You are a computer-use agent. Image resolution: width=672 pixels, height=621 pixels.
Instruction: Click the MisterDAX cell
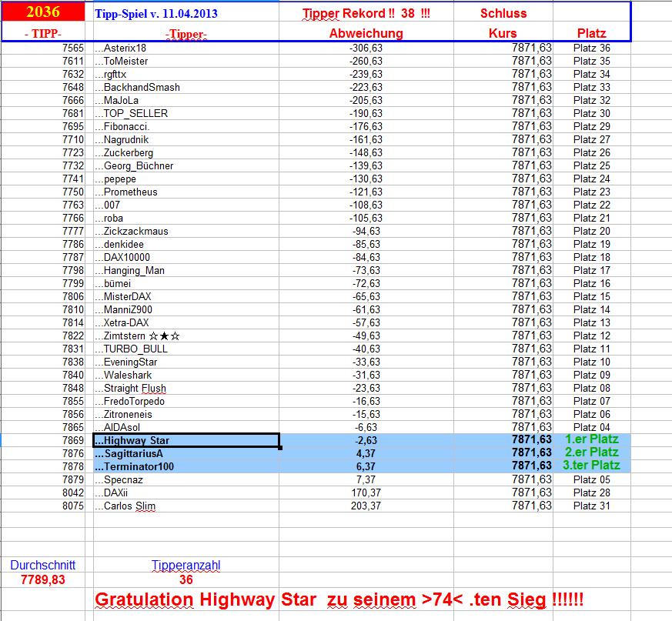pos(186,296)
